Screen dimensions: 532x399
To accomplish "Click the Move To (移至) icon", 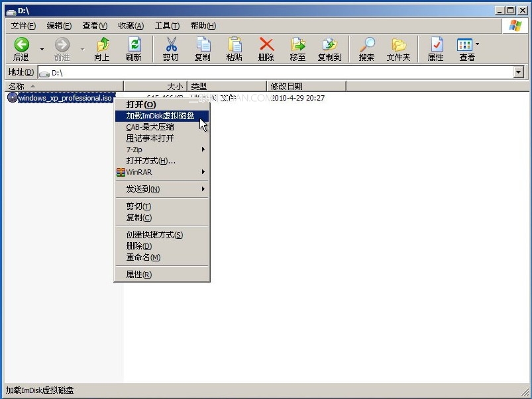I will (298, 44).
